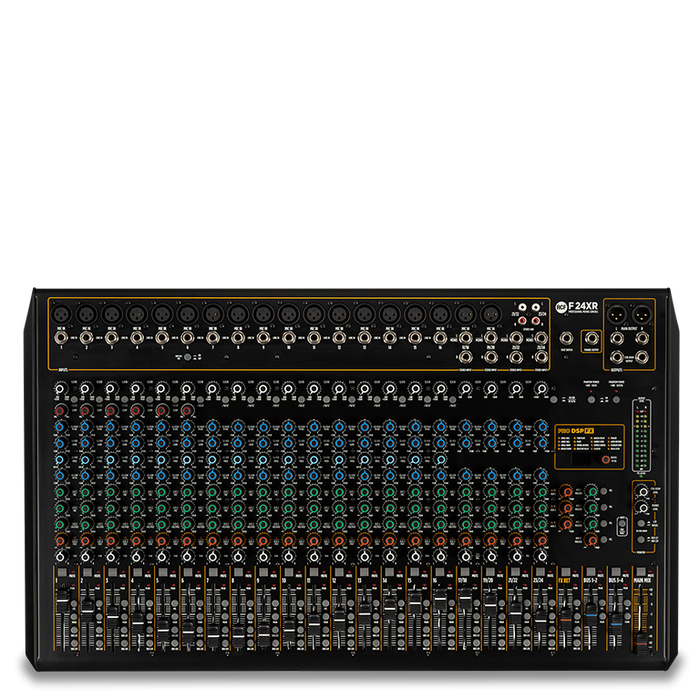Click the 19/20 stereo channel fader
The image size is (700, 700).
click(490, 605)
